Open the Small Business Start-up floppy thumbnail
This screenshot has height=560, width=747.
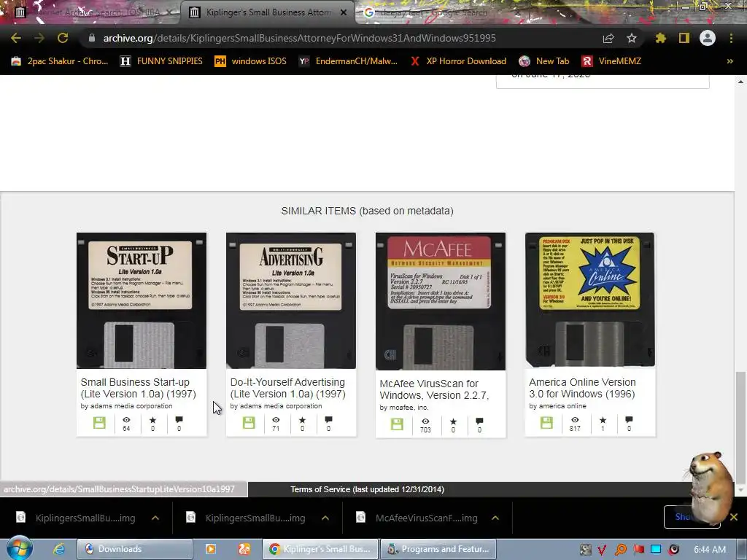142,300
